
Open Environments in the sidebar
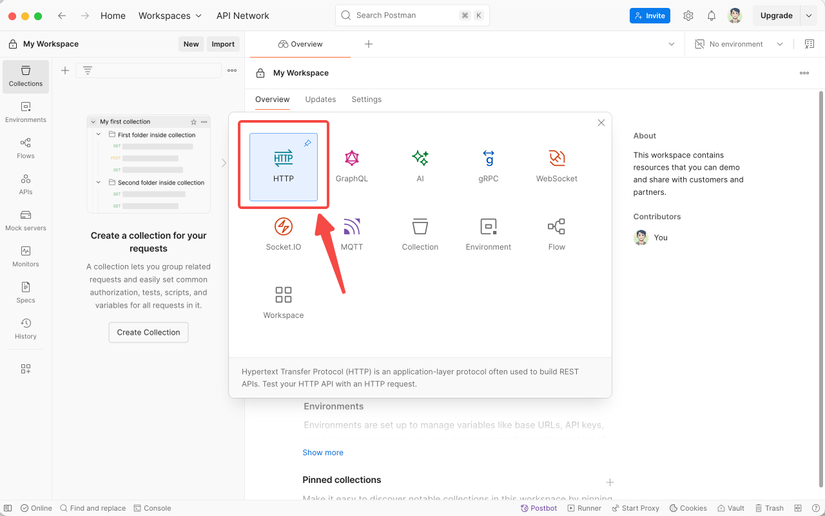coord(26,113)
